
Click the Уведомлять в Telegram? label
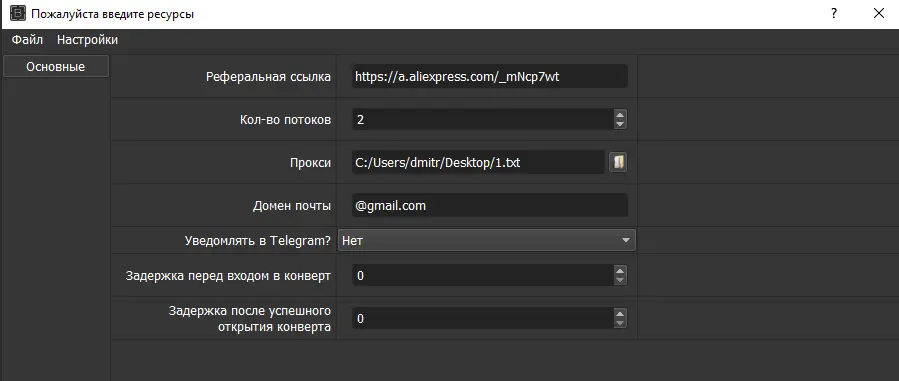click(x=258, y=241)
